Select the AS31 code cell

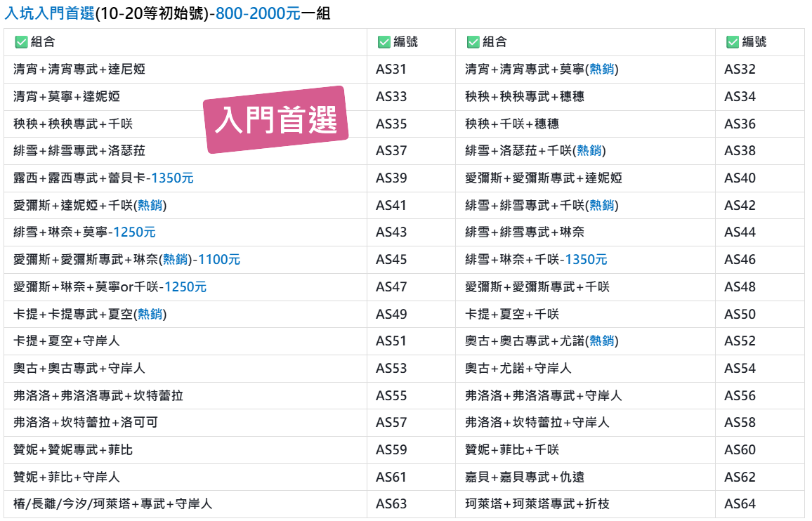(411, 70)
